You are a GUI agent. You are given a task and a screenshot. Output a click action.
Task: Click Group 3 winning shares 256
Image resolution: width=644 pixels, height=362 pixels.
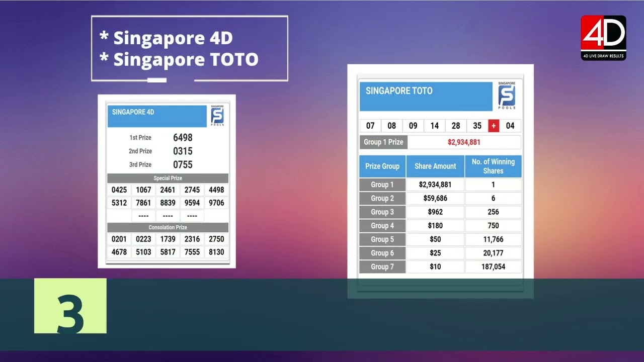[493, 212]
